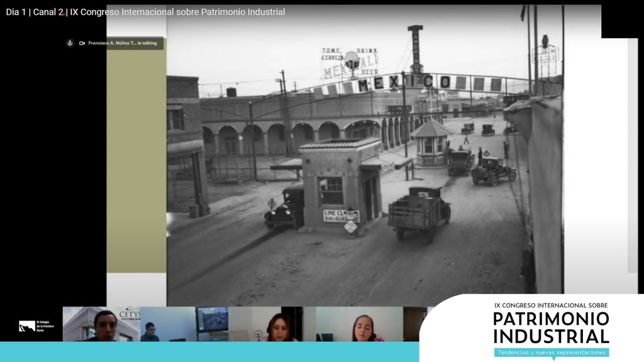This screenshot has height=362, width=644.
Task: Click the 'Francisco A. Núñez T... is talking' label
Action: click(123, 43)
